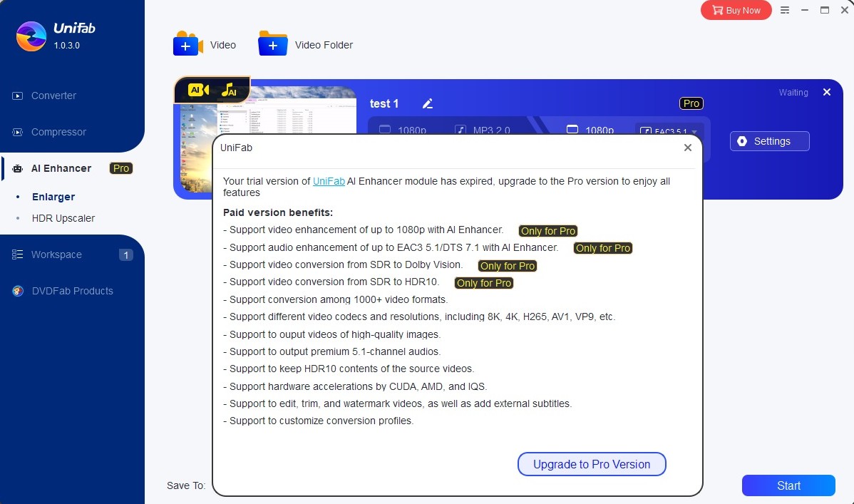The image size is (854, 504).
Task: Open Settings for the test 1 task
Action: click(770, 141)
